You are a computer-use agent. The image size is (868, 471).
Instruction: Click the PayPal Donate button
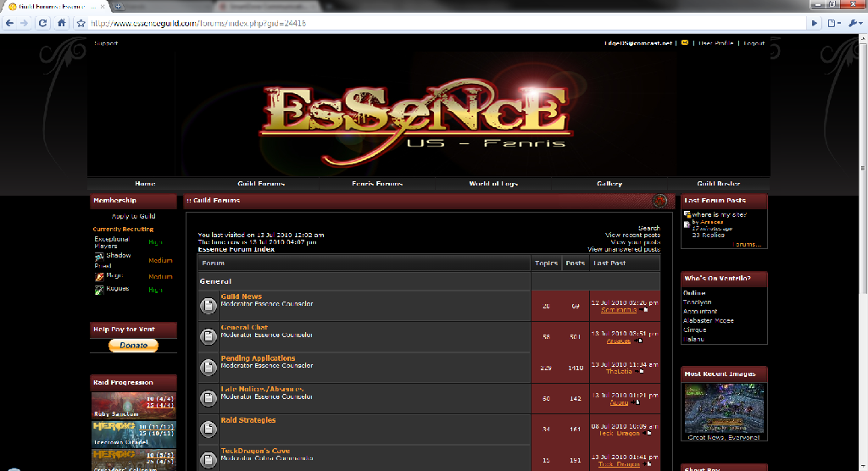(x=133, y=346)
